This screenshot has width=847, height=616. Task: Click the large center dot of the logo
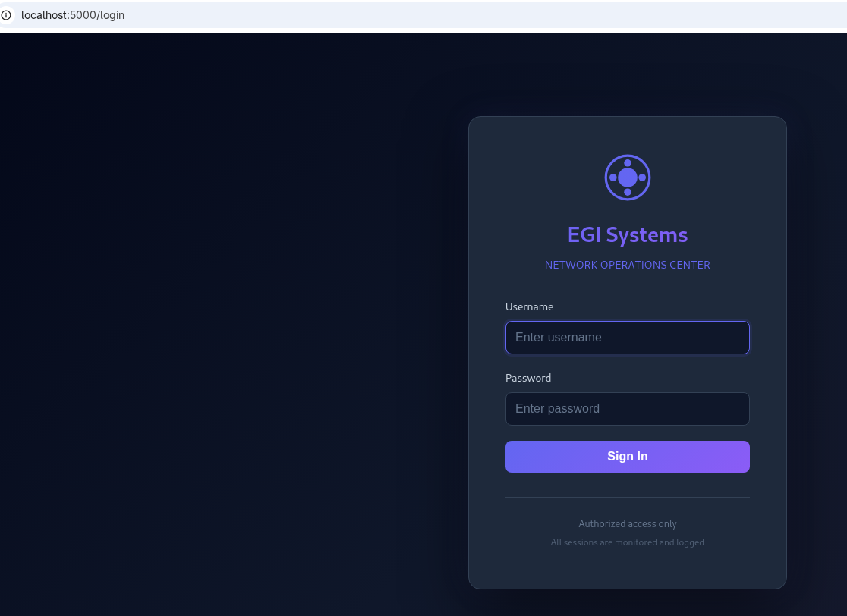tap(627, 178)
